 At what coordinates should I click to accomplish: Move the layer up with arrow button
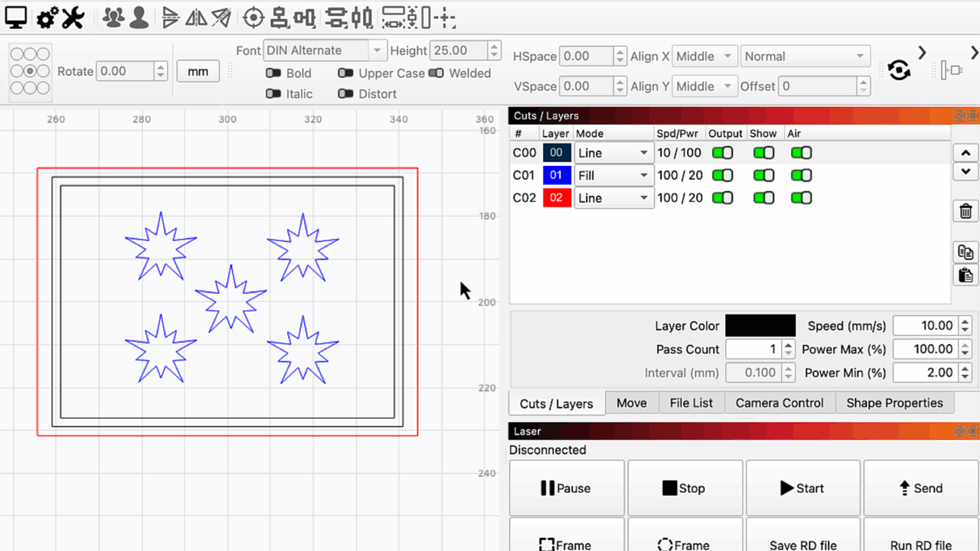click(x=965, y=153)
